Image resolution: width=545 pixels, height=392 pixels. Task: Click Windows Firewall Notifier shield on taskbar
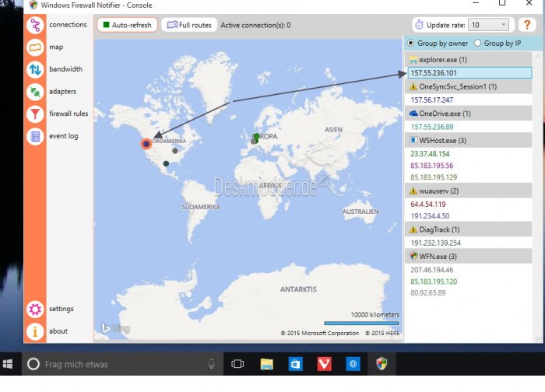pyautogui.click(x=381, y=364)
